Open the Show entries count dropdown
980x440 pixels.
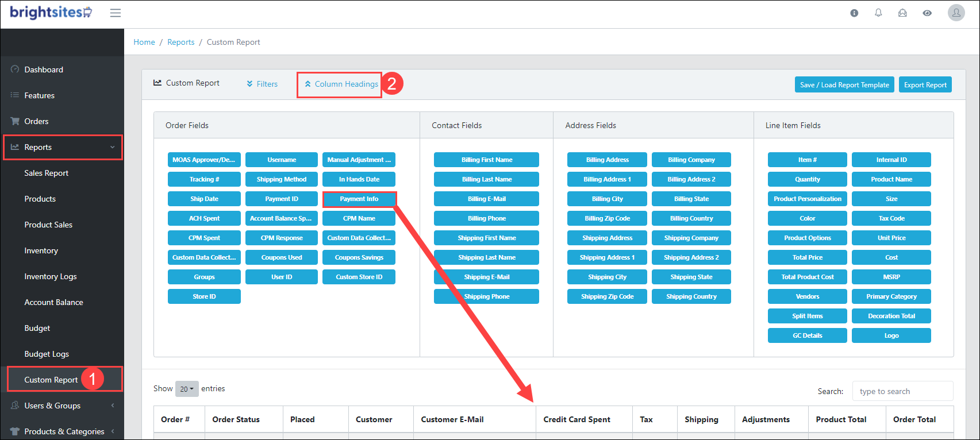coord(187,389)
